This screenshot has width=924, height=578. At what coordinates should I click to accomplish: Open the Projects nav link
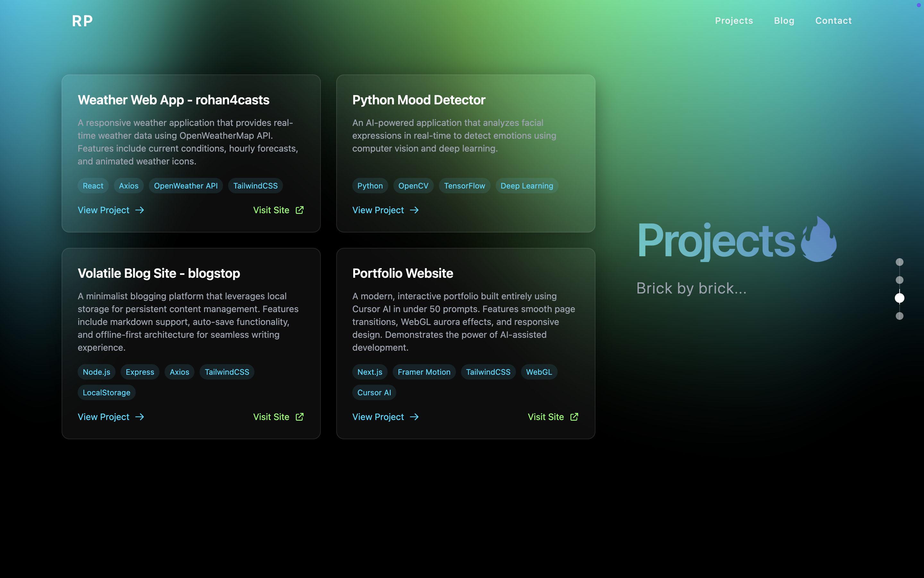pyautogui.click(x=734, y=21)
